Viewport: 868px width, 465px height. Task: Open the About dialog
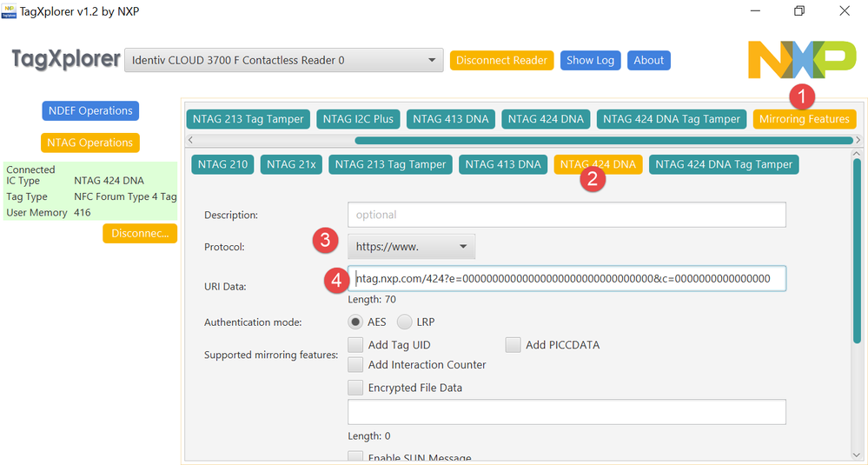pos(649,60)
